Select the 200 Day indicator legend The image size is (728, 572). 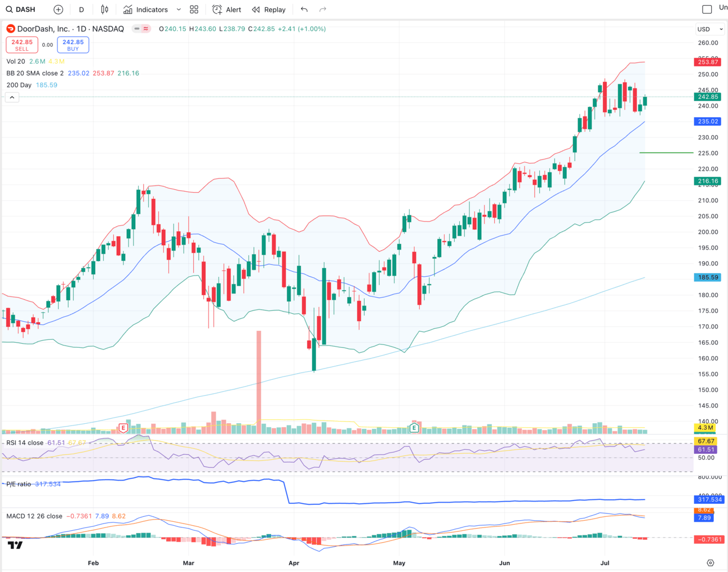pos(19,85)
